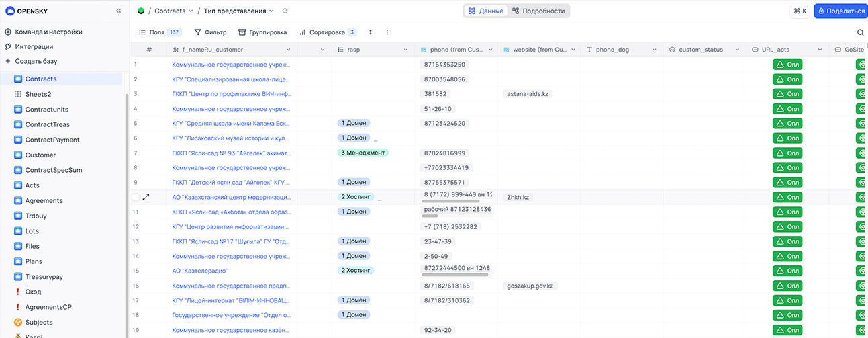This screenshot has width=868, height=338.
Task: Click the Contracts table icon in sidebar
Action: point(18,79)
